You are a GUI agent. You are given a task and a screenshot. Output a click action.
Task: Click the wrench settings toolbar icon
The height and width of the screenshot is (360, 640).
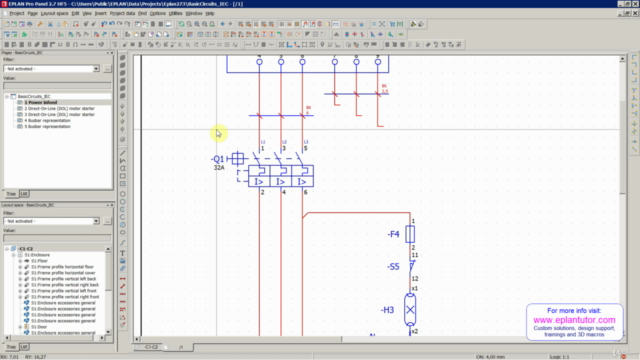pos(40,24)
